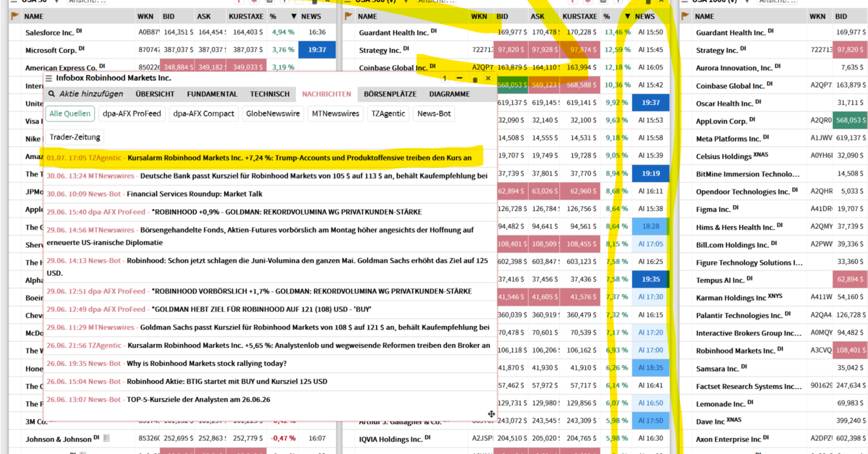The image size is (868, 454).
Task: Switch to the ÜBERSICHT tab
Action: pyautogui.click(x=155, y=94)
